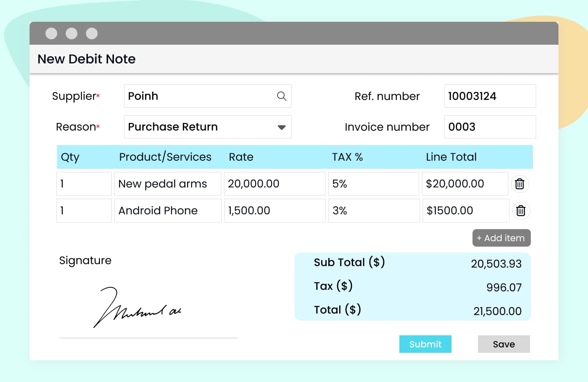
Task: Click the search icon in Supplier field
Action: (x=282, y=96)
